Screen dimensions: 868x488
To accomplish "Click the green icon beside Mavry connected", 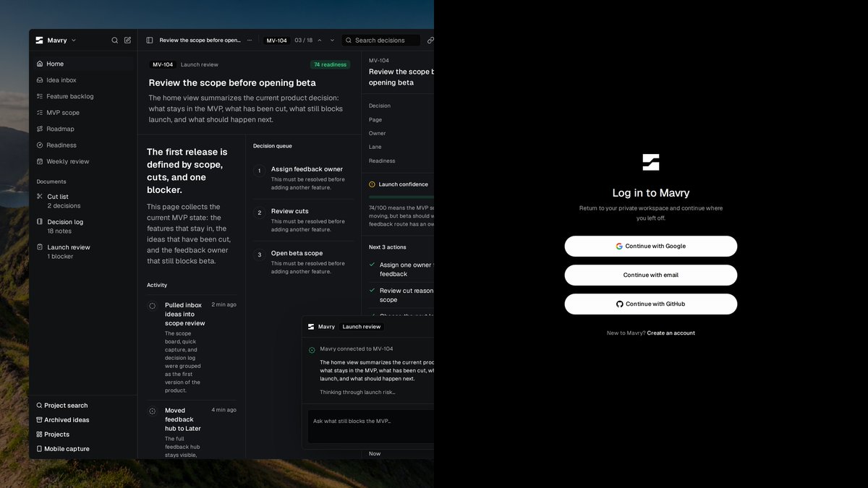I will 312,350.
